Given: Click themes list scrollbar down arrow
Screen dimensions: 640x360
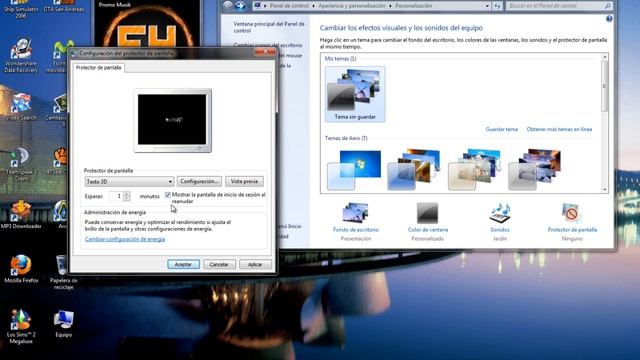Looking at the screenshot, I should 605,189.
